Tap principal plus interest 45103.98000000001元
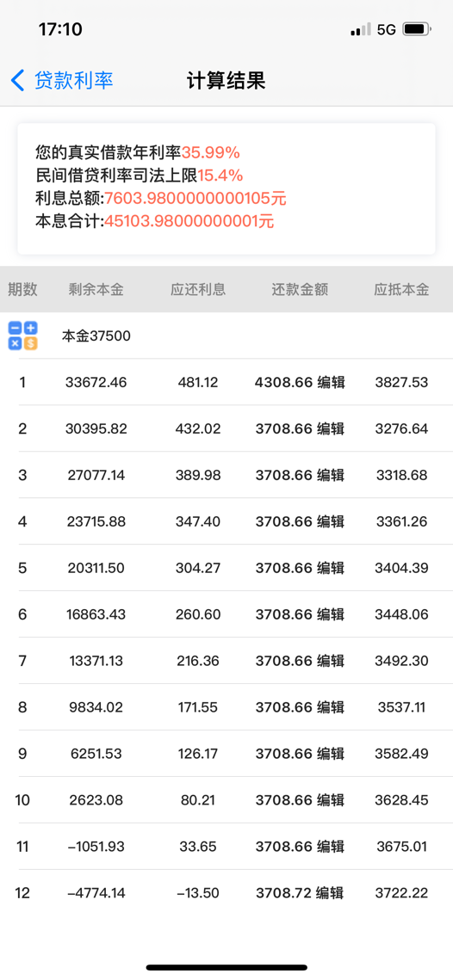The height and width of the screenshot is (980, 453). pyautogui.click(x=189, y=221)
